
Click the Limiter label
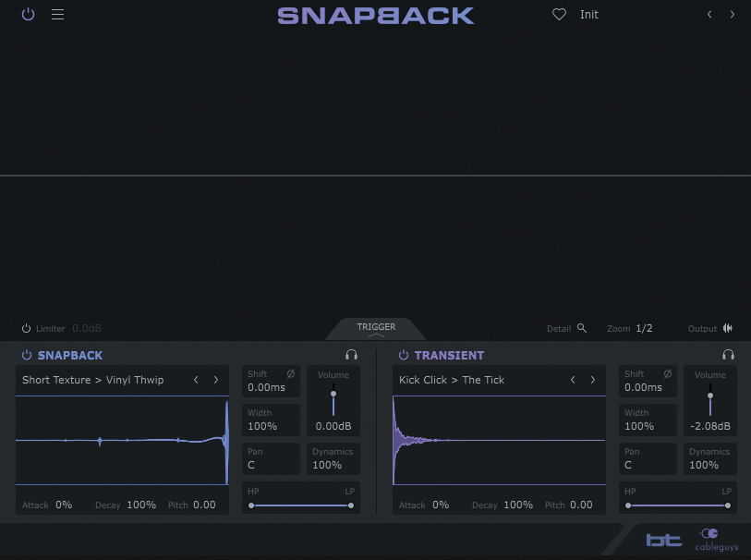pos(50,329)
